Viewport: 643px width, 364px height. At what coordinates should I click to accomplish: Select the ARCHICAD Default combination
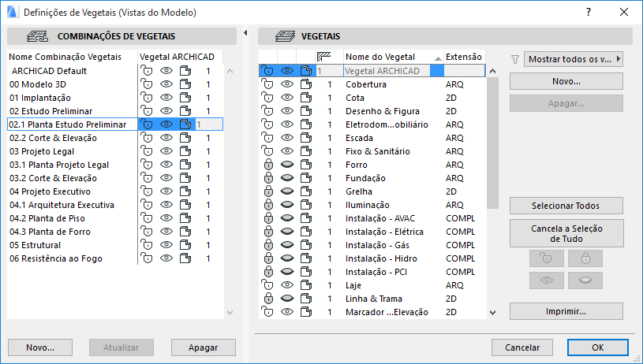[x=49, y=71]
